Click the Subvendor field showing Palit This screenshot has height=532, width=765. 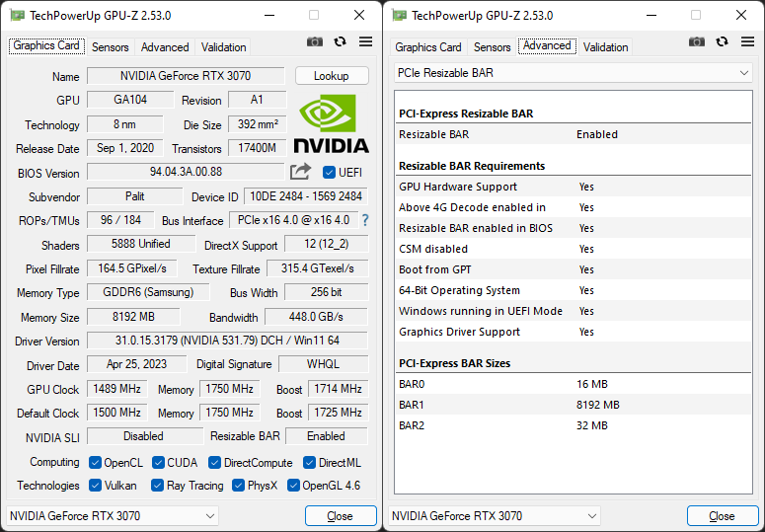pyautogui.click(x=134, y=196)
